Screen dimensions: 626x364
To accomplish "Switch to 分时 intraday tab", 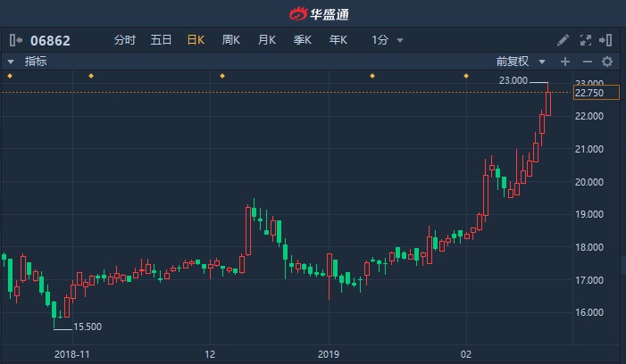I will coord(124,40).
